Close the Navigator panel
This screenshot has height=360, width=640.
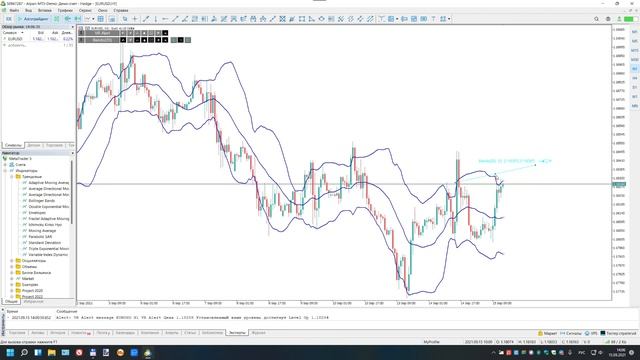tap(73, 153)
